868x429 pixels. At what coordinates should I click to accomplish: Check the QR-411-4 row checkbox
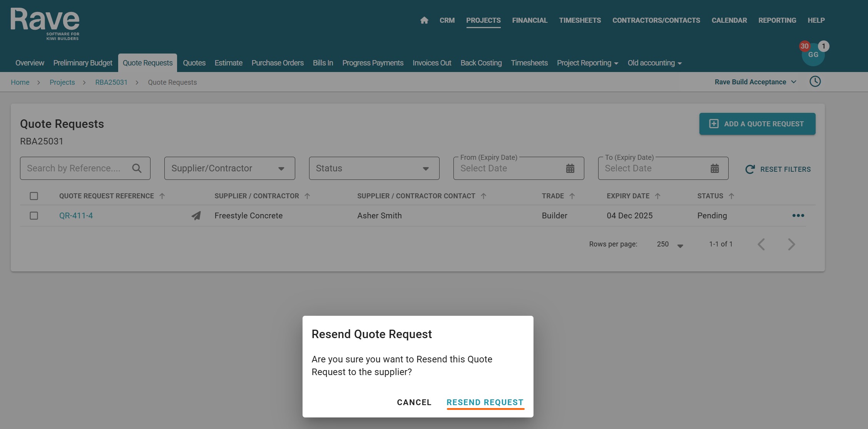[34, 216]
